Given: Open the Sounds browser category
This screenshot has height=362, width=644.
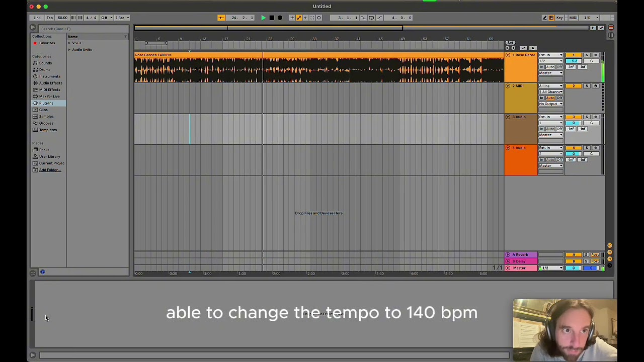Looking at the screenshot, I should (x=45, y=63).
